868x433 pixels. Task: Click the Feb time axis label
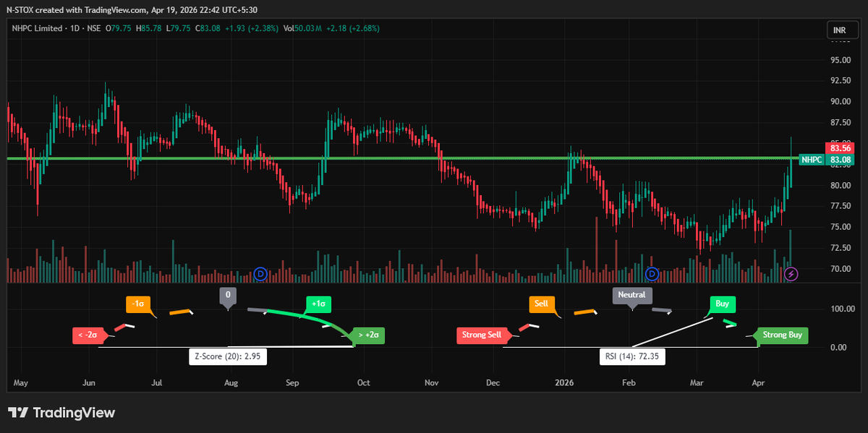coord(629,382)
